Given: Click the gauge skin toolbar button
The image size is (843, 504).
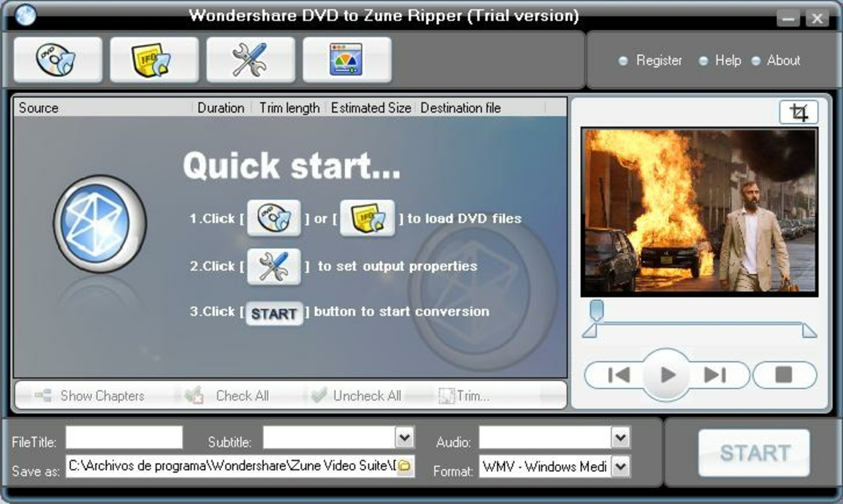Looking at the screenshot, I should [x=347, y=59].
